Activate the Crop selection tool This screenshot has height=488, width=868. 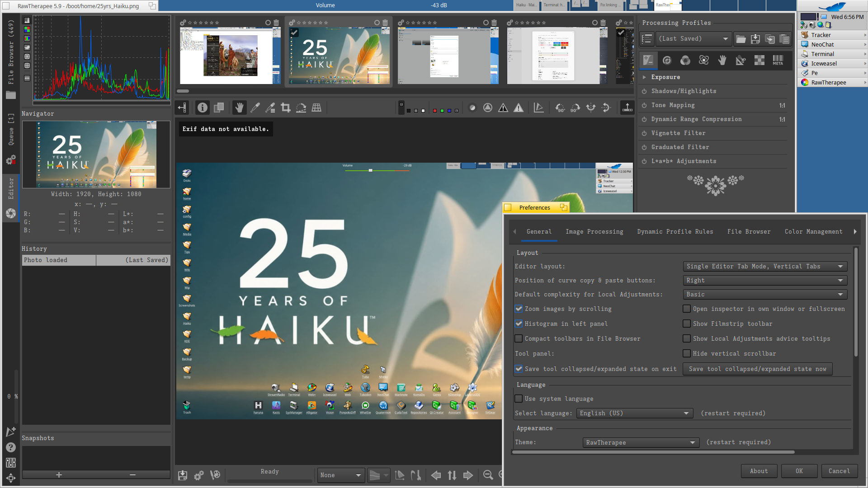click(286, 108)
